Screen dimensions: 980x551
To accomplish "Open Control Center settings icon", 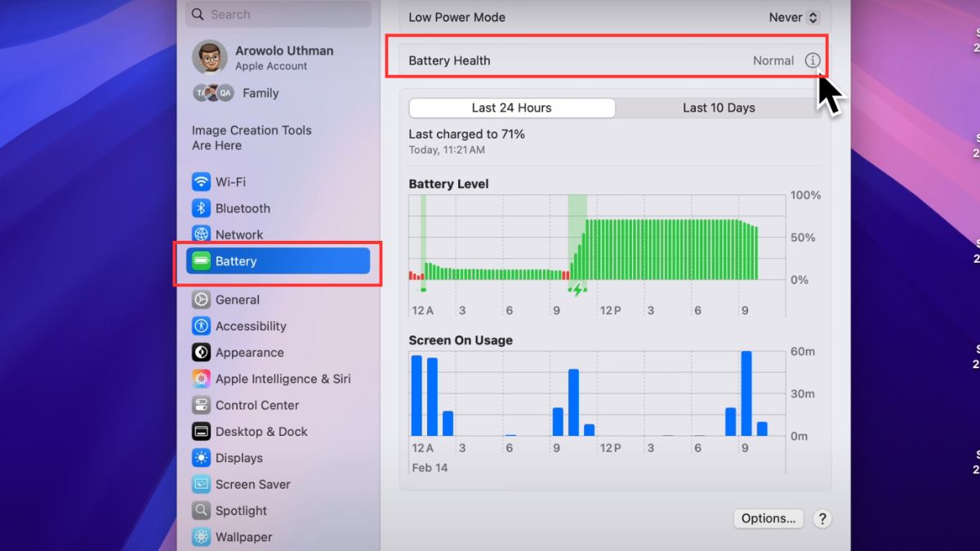I will (201, 405).
